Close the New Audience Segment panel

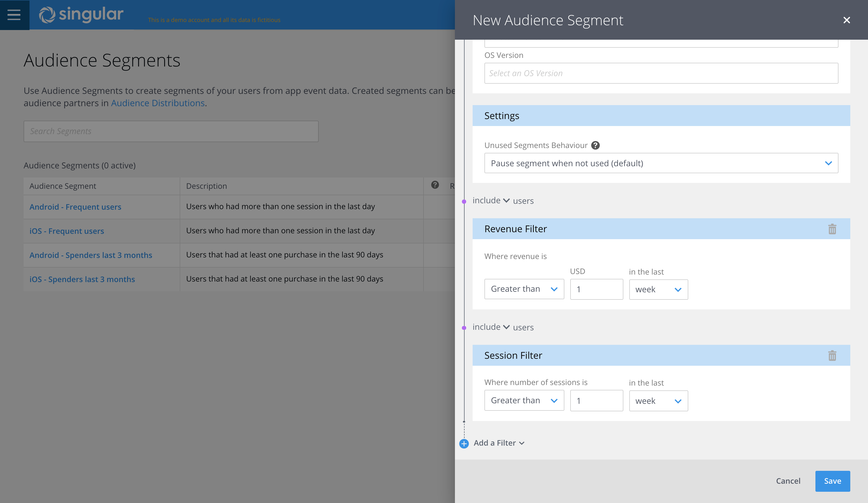click(846, 20)
